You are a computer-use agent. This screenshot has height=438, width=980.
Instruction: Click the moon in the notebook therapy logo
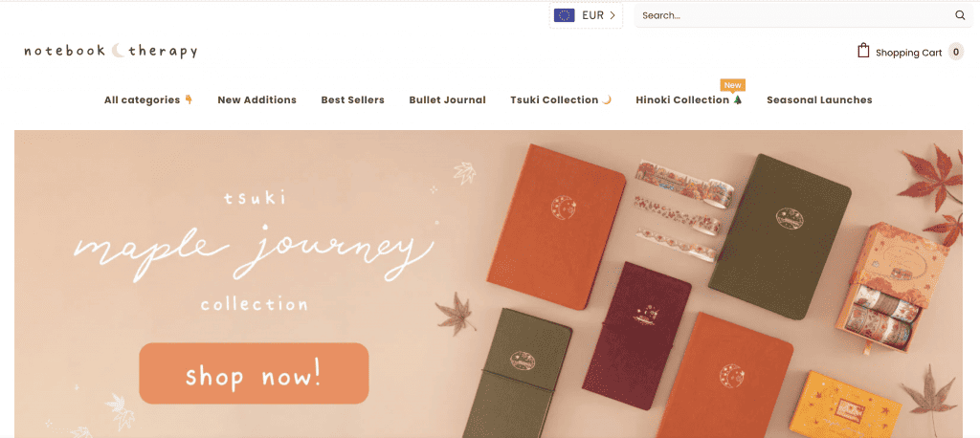[x=118, y=51]
